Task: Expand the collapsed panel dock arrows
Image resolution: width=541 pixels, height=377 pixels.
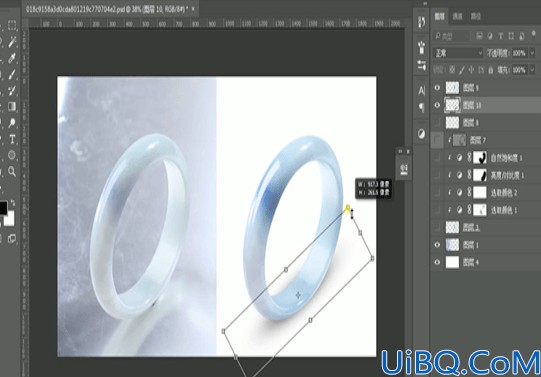Action: 425,3
